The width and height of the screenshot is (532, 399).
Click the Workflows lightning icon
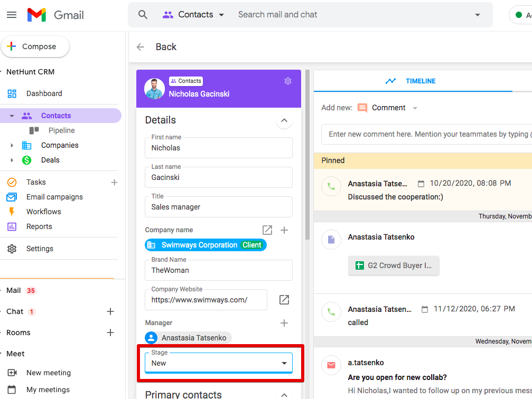12,212
